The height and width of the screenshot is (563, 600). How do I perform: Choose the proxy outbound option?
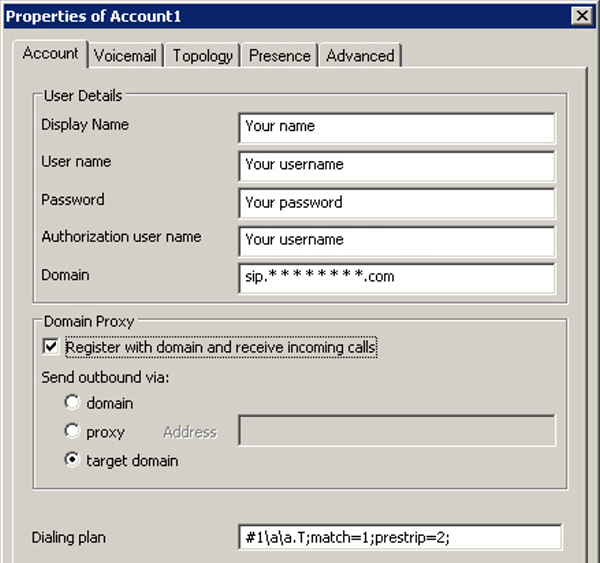71,432
